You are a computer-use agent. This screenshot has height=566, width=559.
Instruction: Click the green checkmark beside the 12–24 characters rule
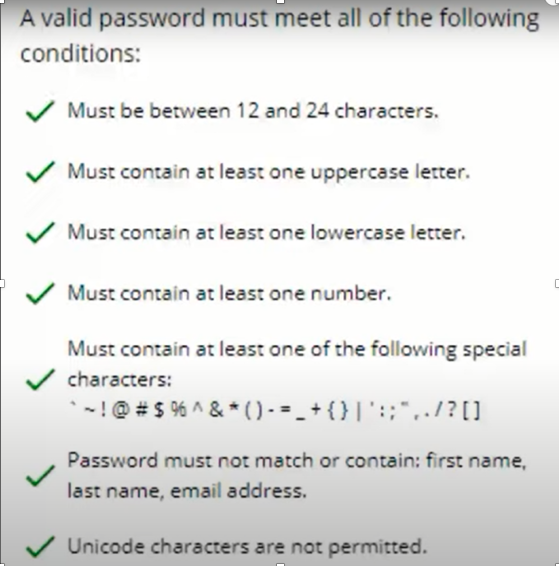(x=40, y=111)
